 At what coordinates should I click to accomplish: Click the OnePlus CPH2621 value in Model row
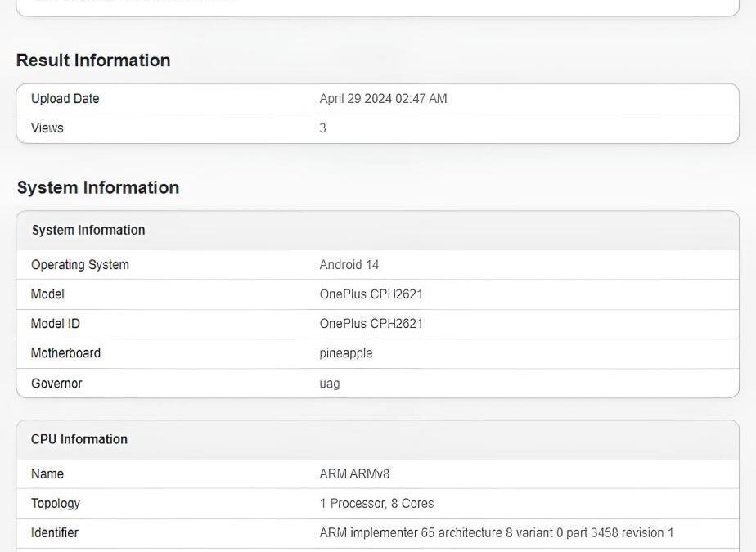click(x=371, y=294)
